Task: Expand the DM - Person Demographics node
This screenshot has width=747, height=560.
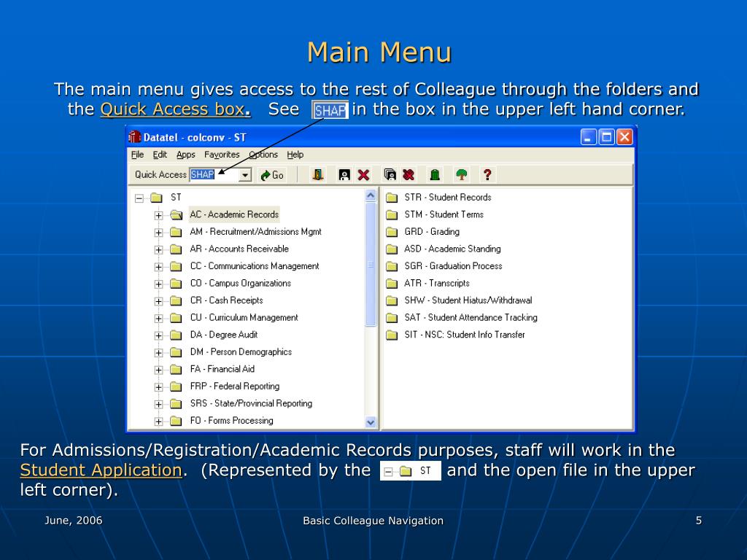Action: click(158, 352)
